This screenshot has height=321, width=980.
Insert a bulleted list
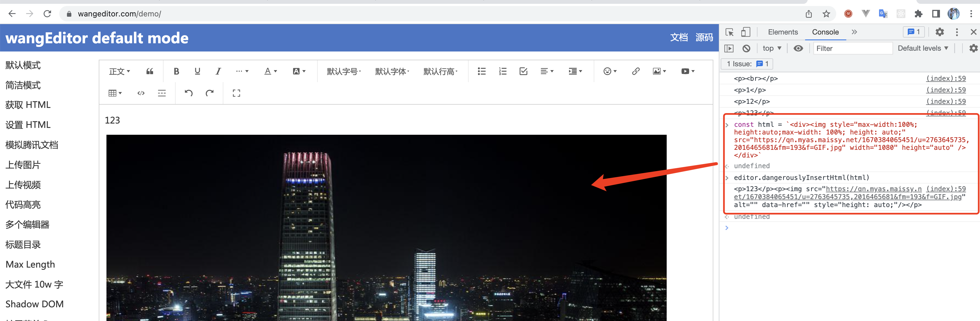(481, 71)
